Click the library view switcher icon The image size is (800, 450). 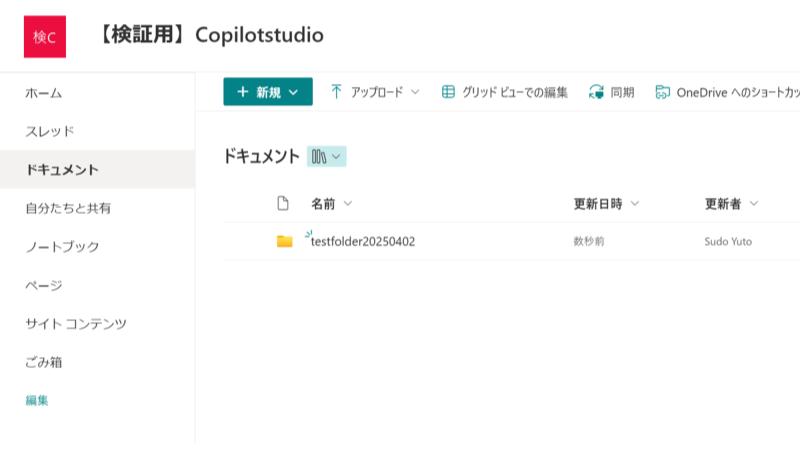(x=326, y=156)
